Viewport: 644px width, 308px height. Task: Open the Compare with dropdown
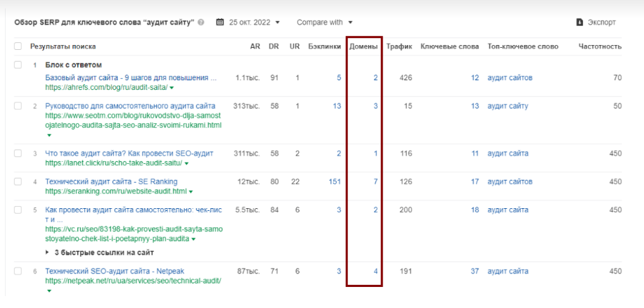[324, 23]
